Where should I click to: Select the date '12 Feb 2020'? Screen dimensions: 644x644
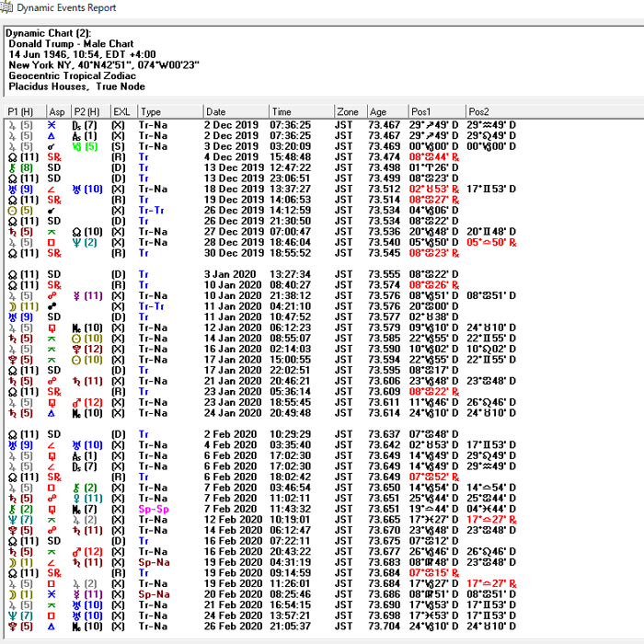point(234,521)
